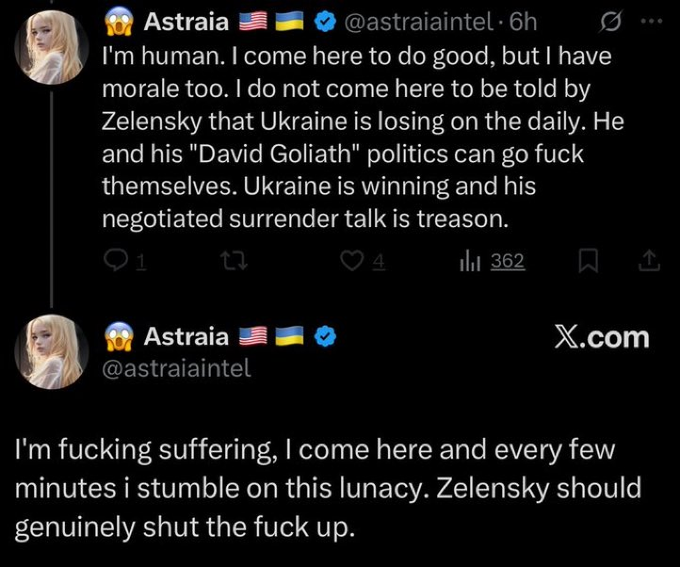Open the 362 views count
Screen dimensions: 680x567
[507, 261]
